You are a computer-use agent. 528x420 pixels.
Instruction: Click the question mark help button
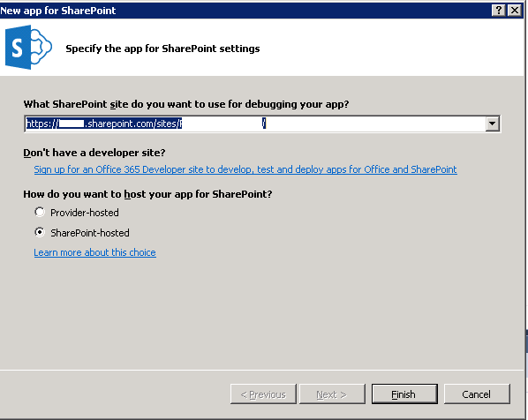499,11
